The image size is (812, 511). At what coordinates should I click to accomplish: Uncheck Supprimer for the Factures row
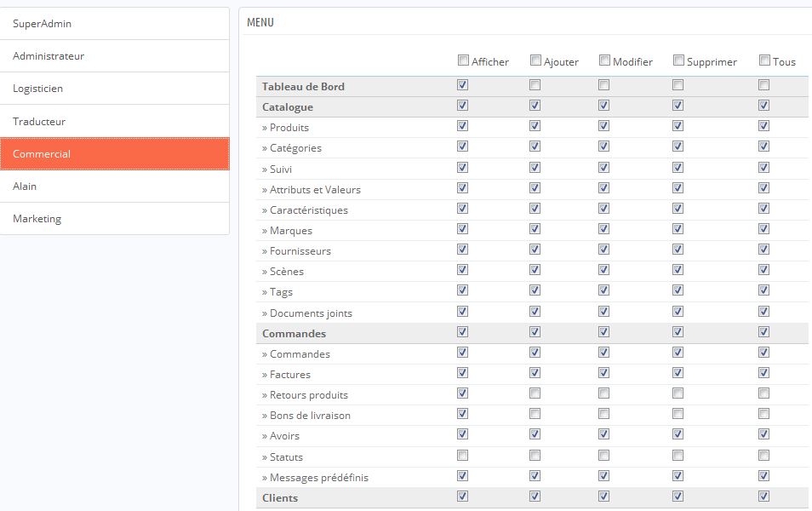click(678, 373)
